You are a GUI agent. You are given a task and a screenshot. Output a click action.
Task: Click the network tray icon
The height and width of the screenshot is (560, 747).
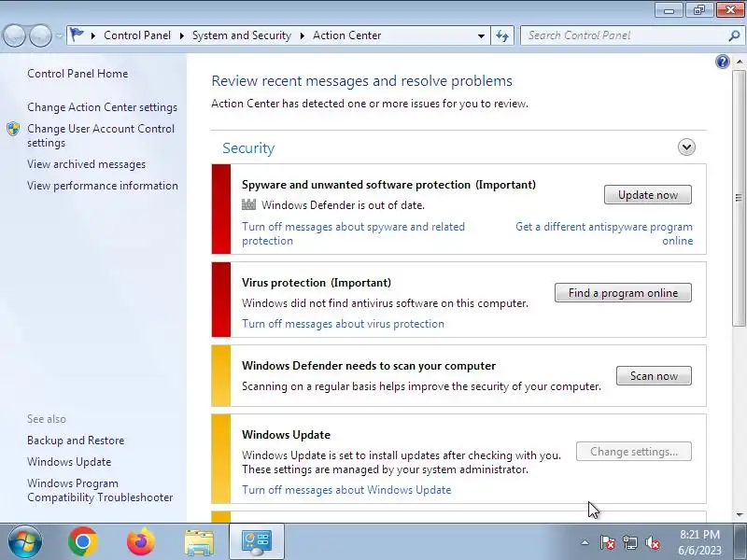tap(629, 542)
